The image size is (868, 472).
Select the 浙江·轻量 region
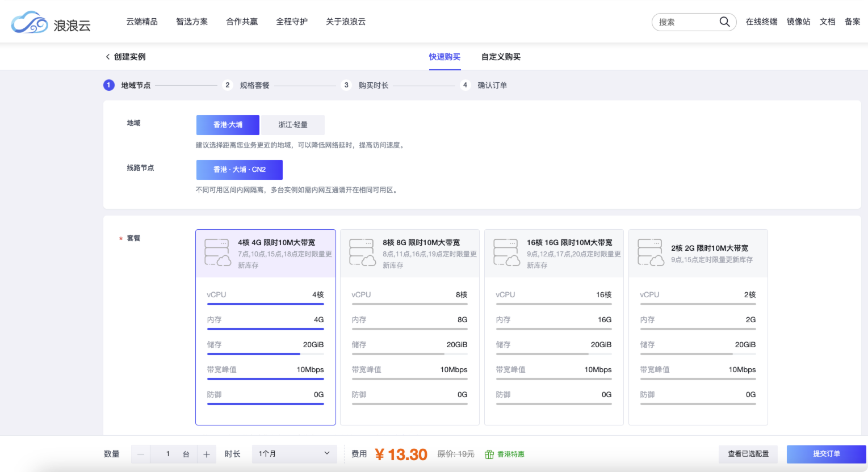(x=293, y=125)
